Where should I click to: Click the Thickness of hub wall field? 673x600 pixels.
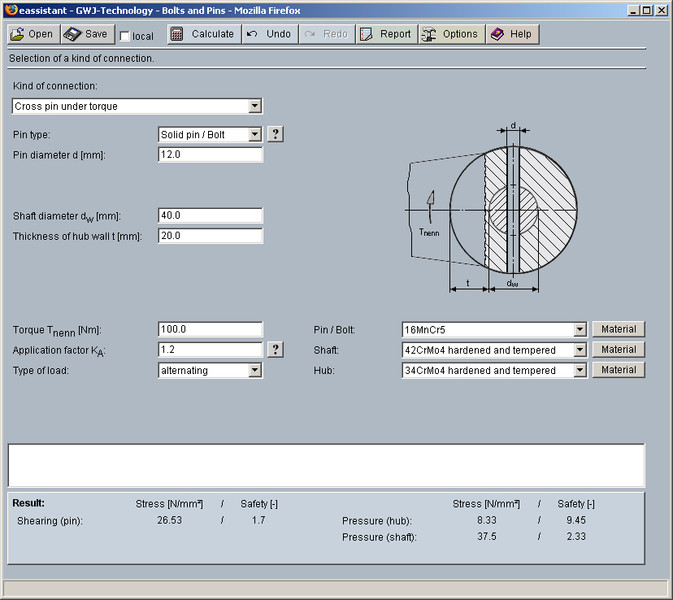(210, 236)
